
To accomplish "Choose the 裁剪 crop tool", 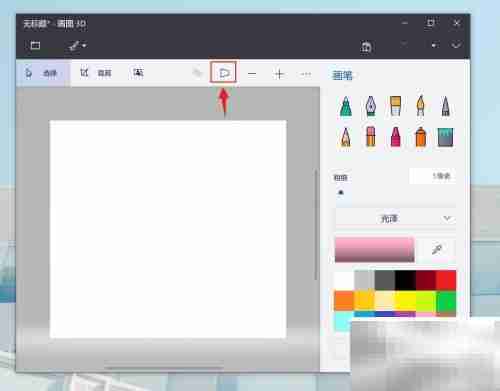I will pos(96,73).
